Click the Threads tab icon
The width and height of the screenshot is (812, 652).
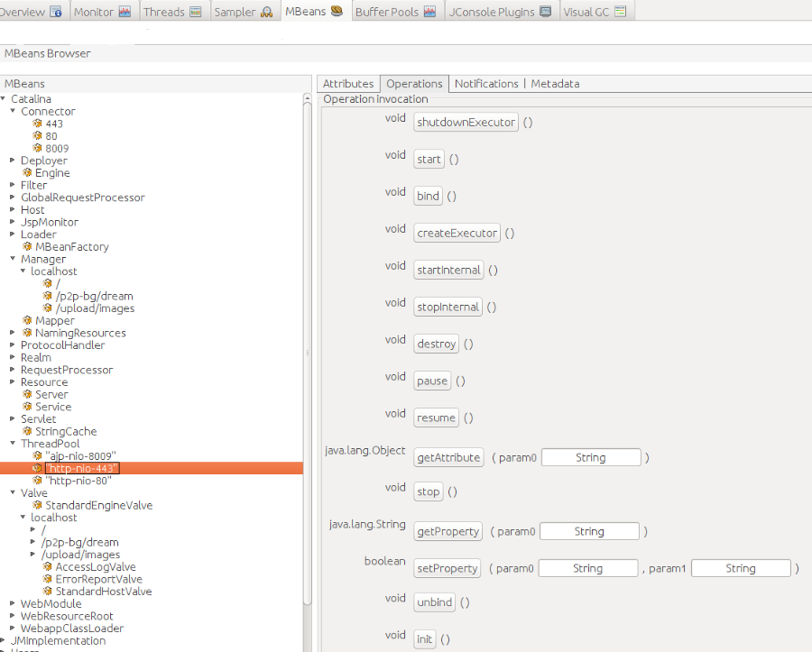[196, 12]
